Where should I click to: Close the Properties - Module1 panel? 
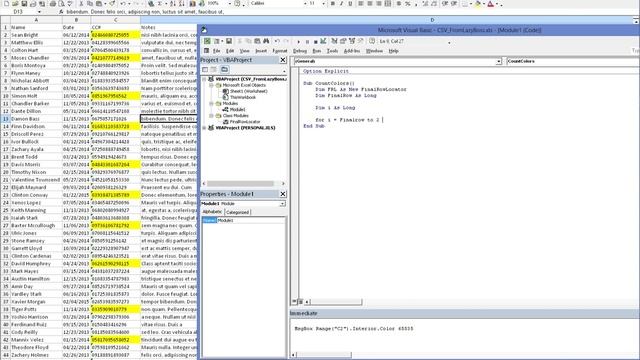pyautogui.click(x=282, y=194)
